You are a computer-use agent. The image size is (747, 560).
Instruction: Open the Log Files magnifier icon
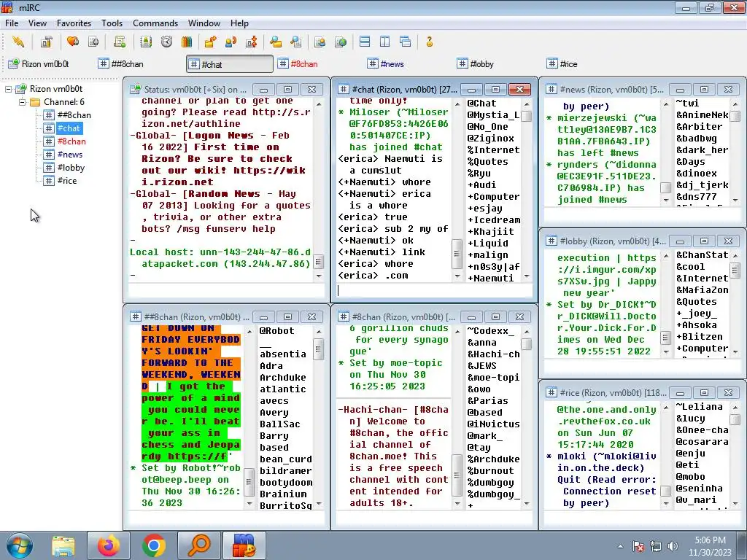(x=296, y=42)
